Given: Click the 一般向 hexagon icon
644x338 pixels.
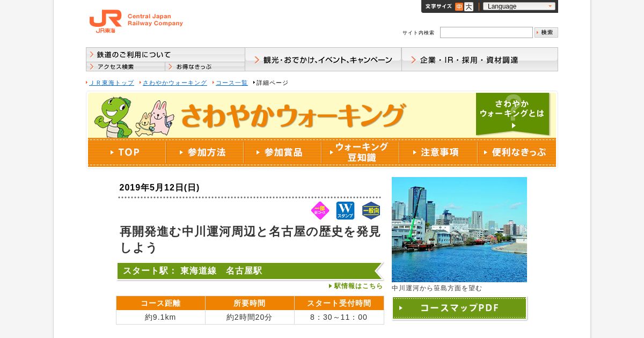Looking at the screenshot, I should click(371, 211).
